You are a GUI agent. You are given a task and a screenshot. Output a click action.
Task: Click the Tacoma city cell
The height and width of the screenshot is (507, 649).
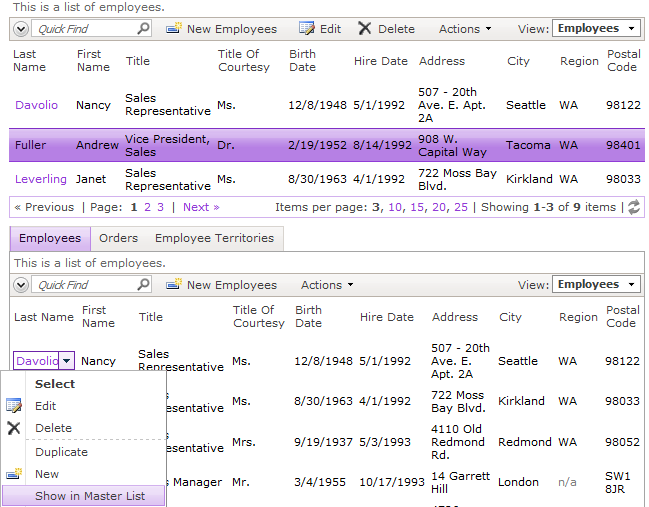click(528, 145)
